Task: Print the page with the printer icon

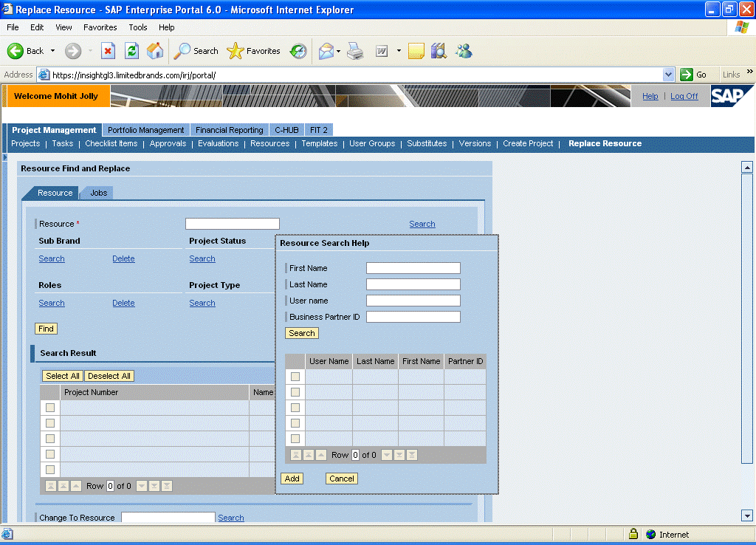Action: (x=355, y=51)
